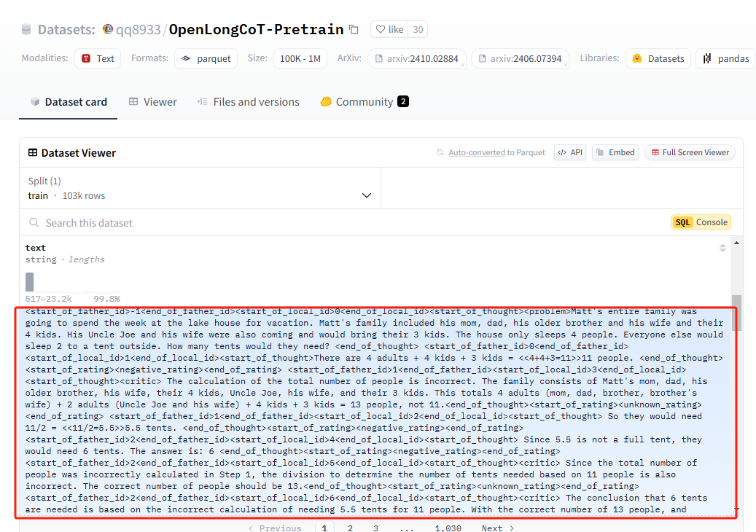Open the qq8933 profile link
Image resolution: width=756 pixels, height=532 pixels.
[x=139, y=29]
